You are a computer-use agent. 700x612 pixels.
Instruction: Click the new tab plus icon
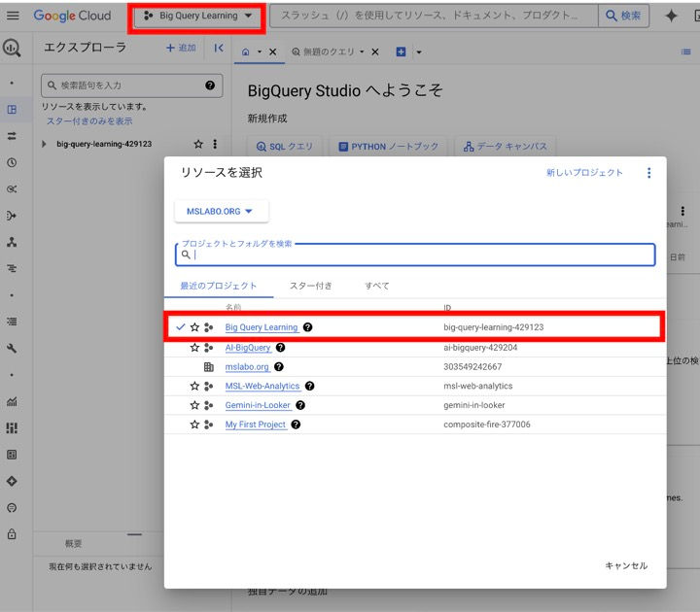coord(401,52)
